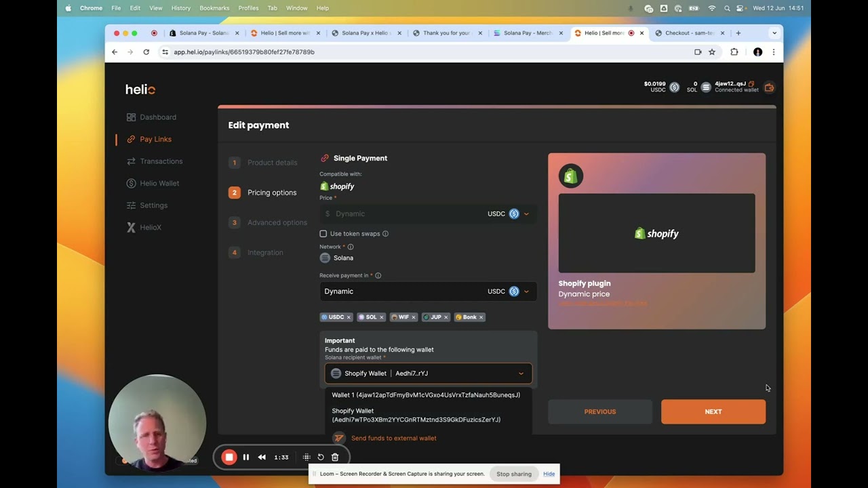Open new Chrome tab
The height and width of the screenshot is (488, 868).
[738, 33]
